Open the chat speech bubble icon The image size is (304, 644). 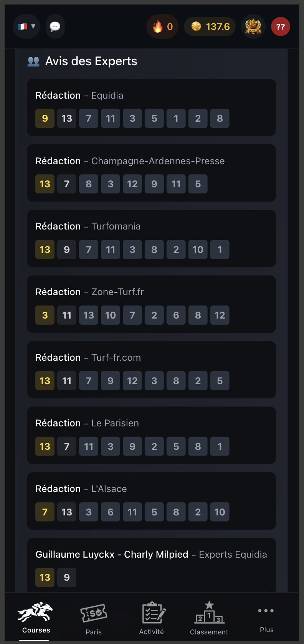55,26
